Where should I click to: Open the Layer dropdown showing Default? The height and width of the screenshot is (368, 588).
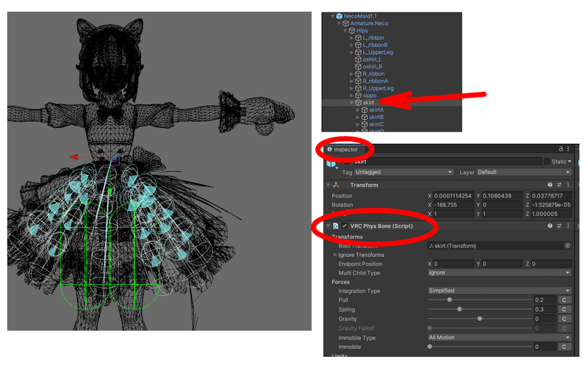(x=524, y=172)
